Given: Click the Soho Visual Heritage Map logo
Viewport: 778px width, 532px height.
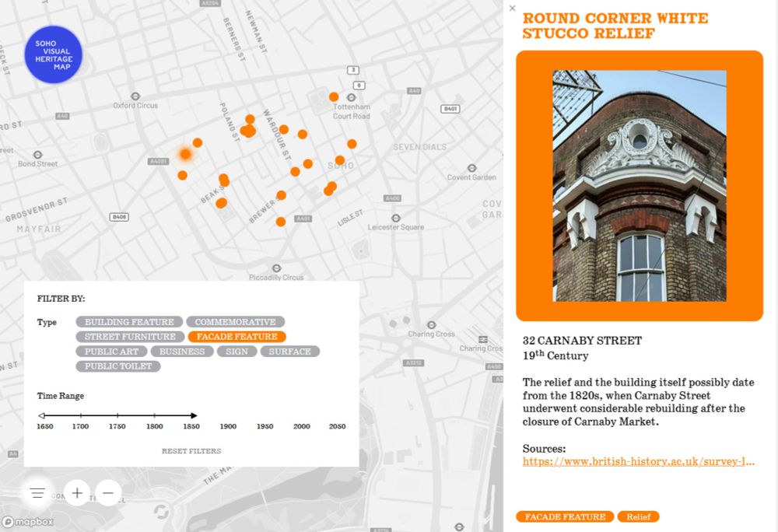Looking at the screenshot, I should [x=54, y=54].
